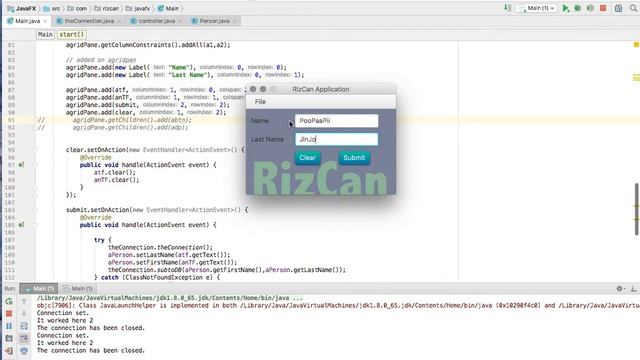Open Search Everywhere magnifier icon

(x=633, y=8)
